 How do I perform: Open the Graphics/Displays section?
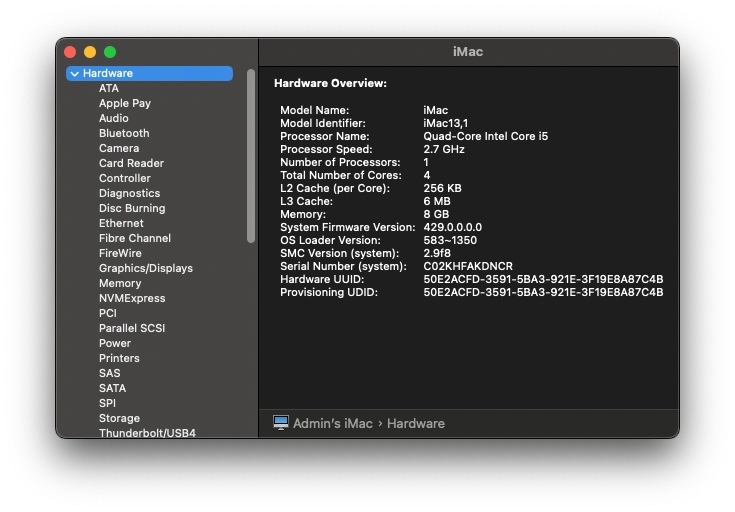(146, 268)
